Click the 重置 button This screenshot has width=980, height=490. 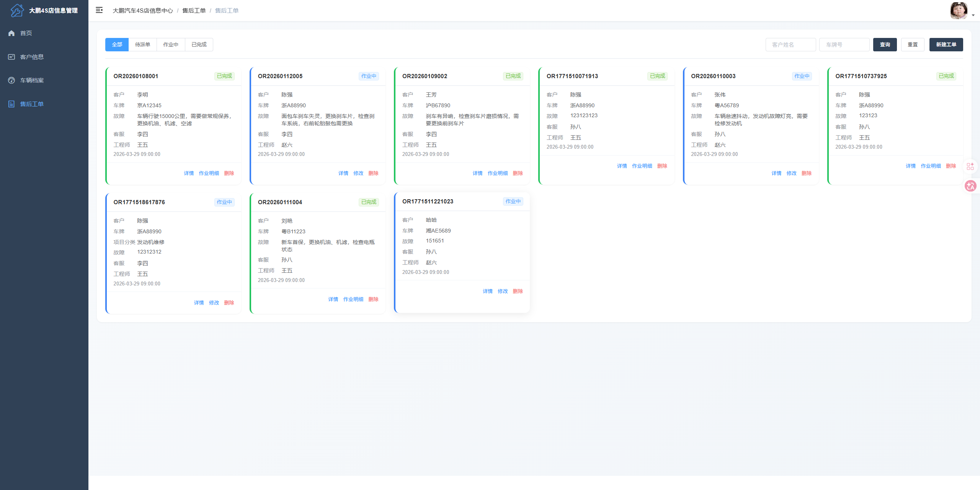click(x=913, y=45)
